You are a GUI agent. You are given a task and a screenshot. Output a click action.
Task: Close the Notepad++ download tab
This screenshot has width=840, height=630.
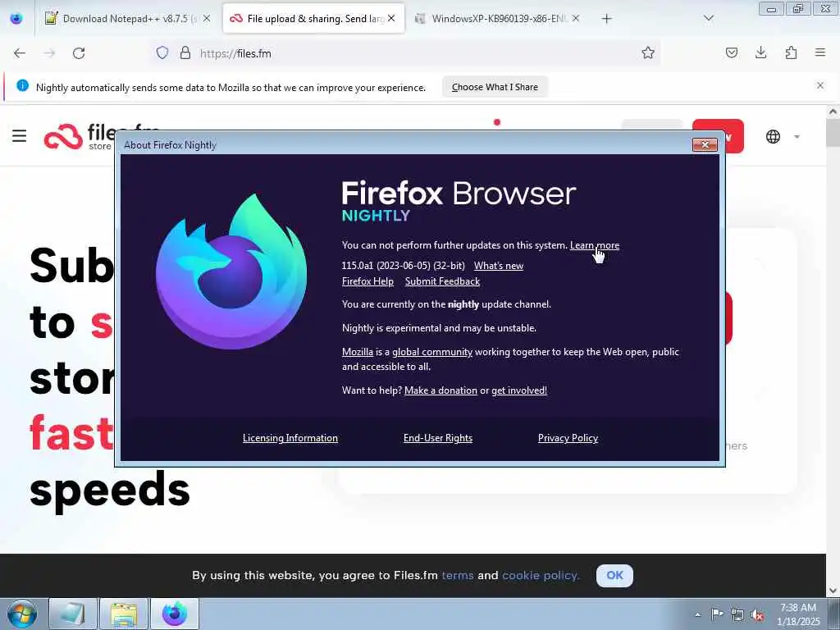[x=207, y=18]
